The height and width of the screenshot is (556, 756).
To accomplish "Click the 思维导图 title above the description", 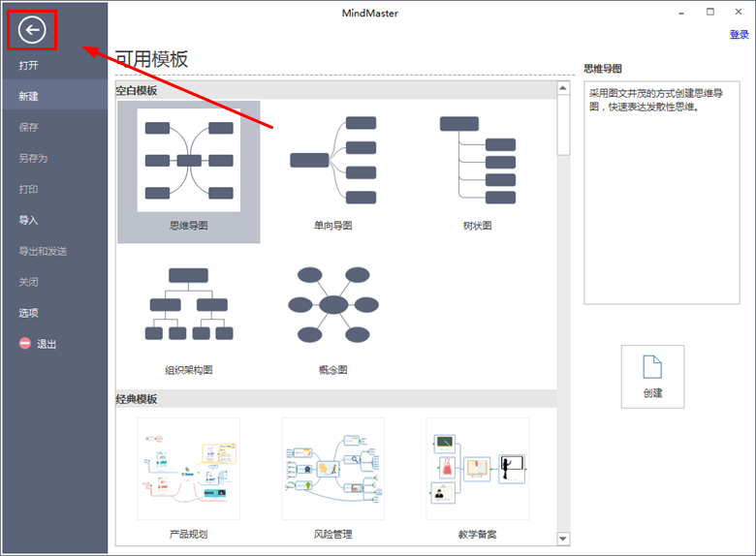I will pos(603,69).
